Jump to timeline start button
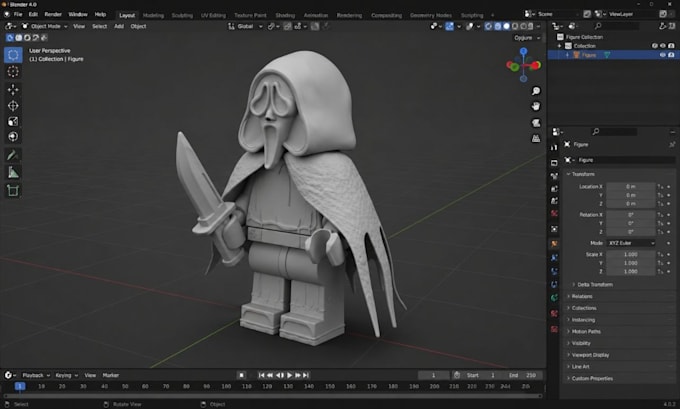This screenshot has width=680, height=409. click(261, 375)
